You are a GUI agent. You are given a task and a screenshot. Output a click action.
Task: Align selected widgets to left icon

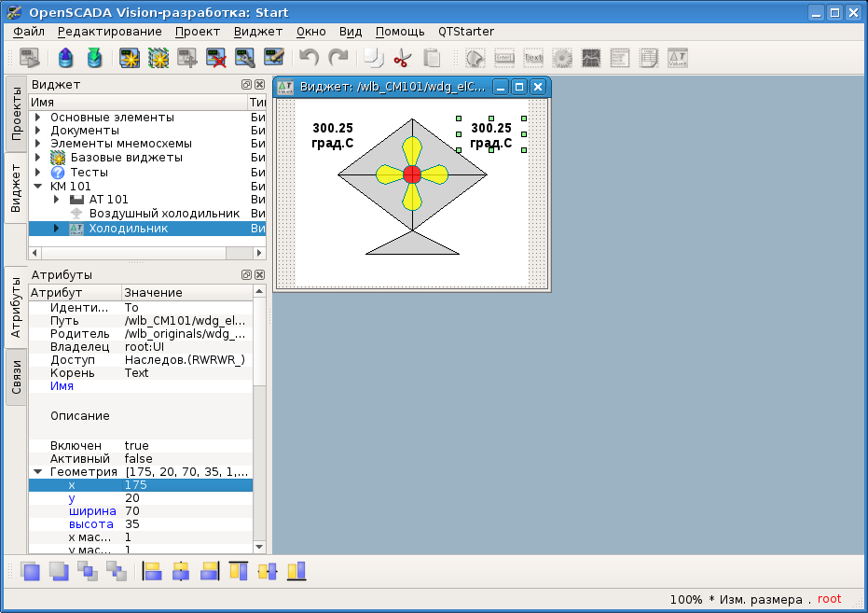(152, 571)
